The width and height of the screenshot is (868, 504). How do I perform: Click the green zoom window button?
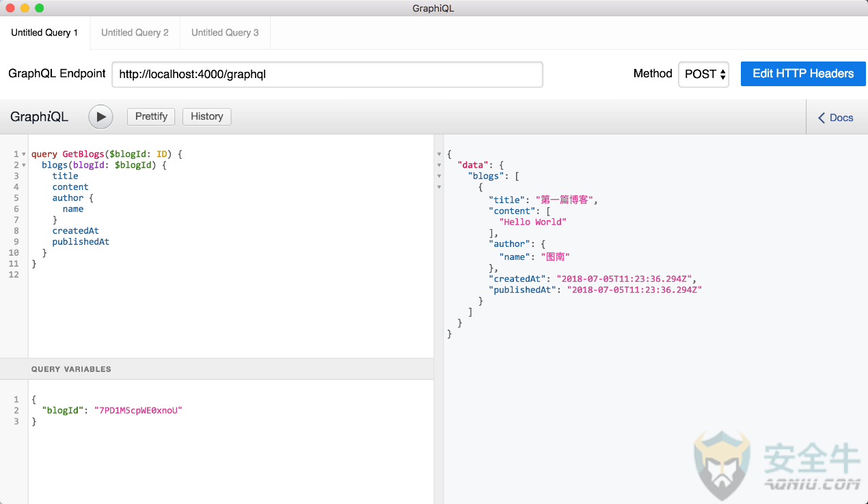point(39,8)
